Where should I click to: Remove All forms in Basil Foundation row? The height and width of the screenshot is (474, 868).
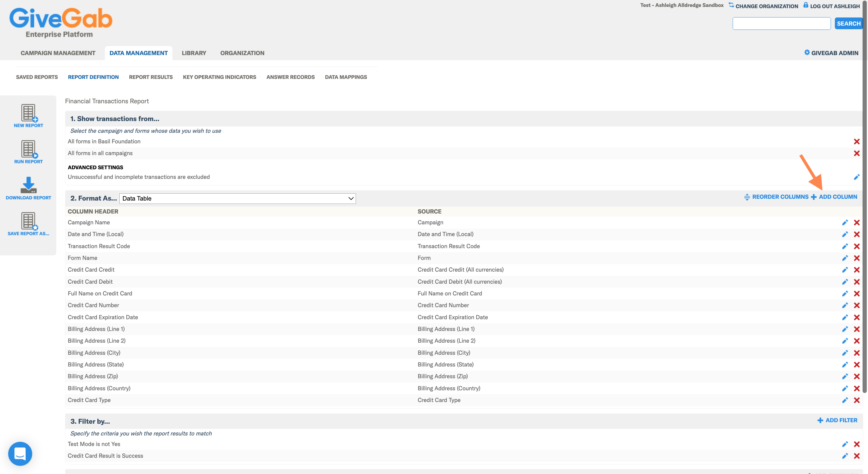tap(857, 142)
